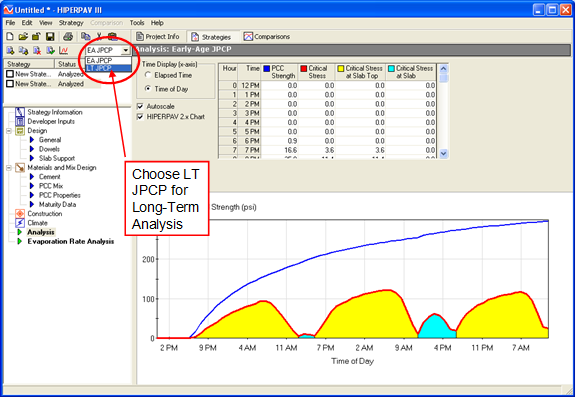
Task: Select General under Design
Action: click(50, 140)
